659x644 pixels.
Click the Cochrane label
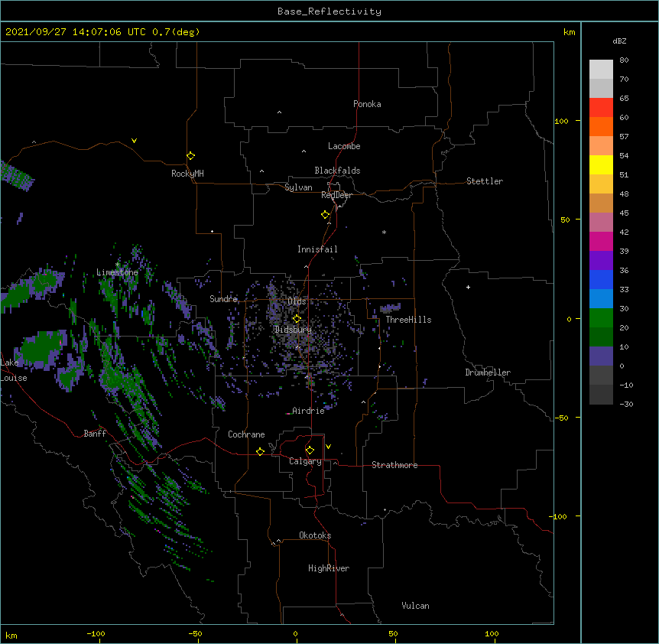click(246, 434)
